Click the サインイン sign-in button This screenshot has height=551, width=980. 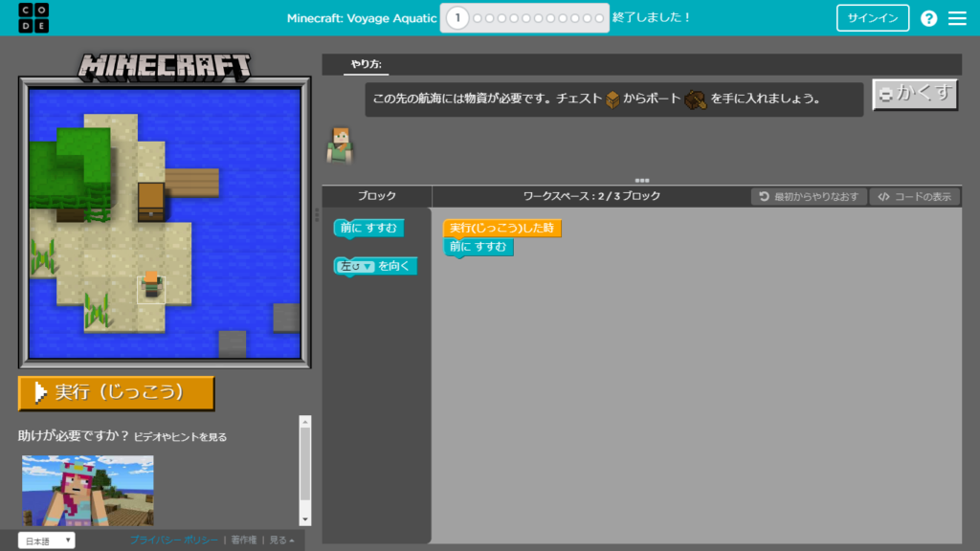[873, 18]
